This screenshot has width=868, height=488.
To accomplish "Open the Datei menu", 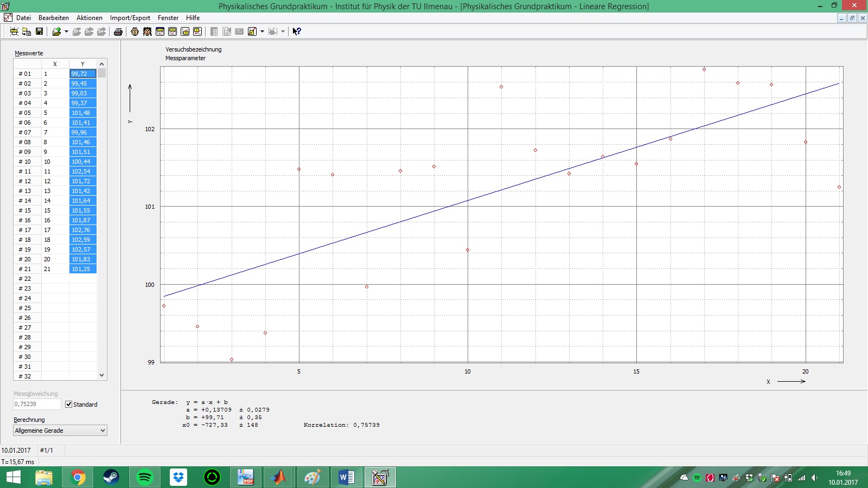I will pos(23,18).
